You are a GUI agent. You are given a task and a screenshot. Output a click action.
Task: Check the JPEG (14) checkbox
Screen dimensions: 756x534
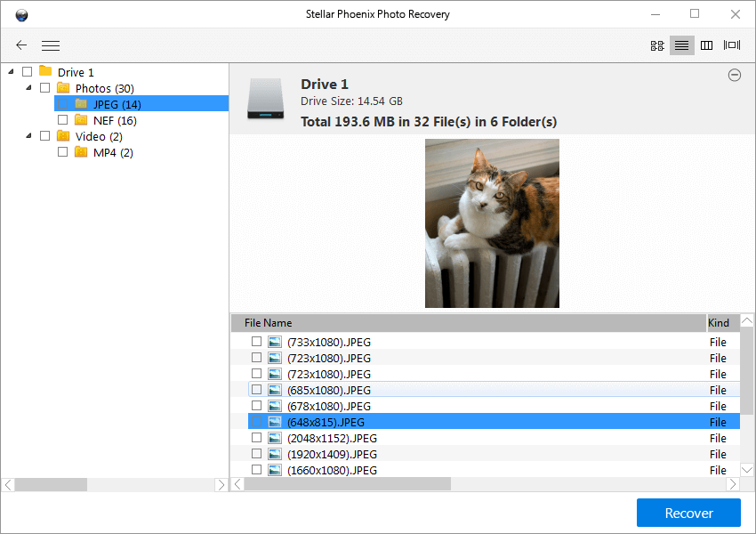coord(62,104)
